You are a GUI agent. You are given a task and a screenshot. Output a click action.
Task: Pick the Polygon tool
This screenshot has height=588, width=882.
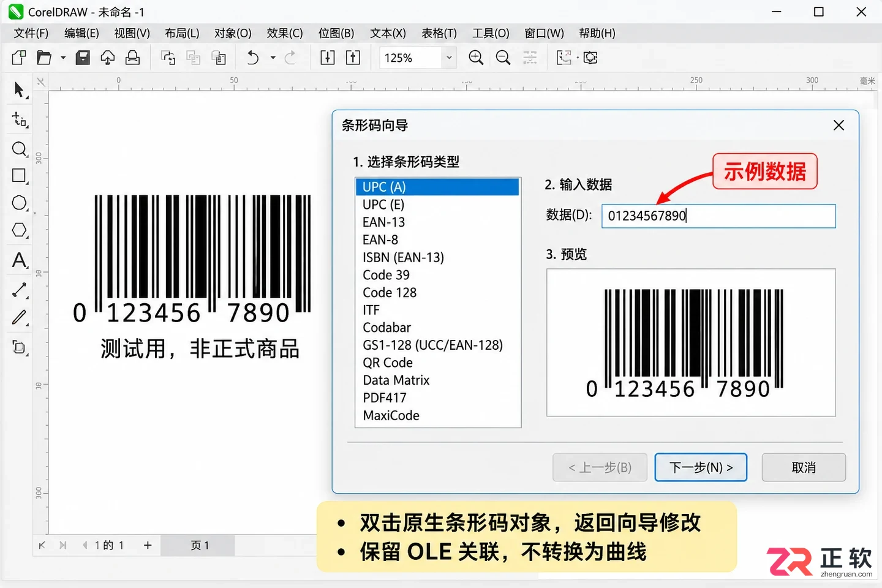pyautogui.click(x=20, y=230)
